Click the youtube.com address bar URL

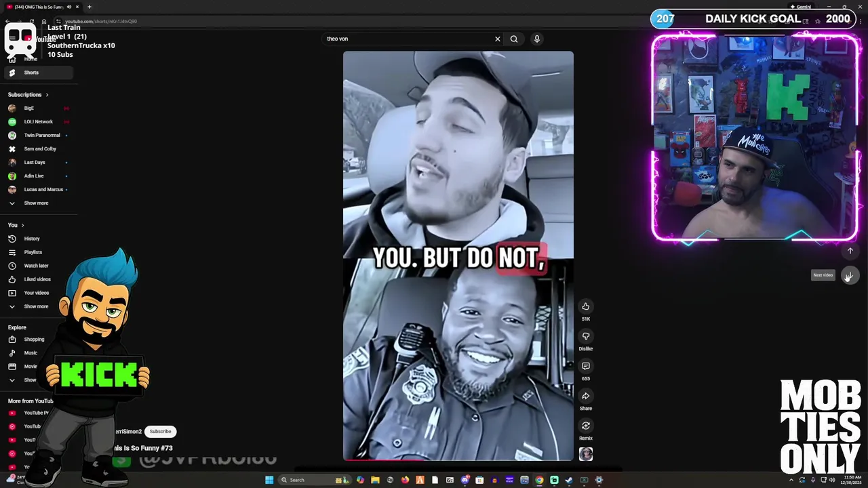coord(101,21)
